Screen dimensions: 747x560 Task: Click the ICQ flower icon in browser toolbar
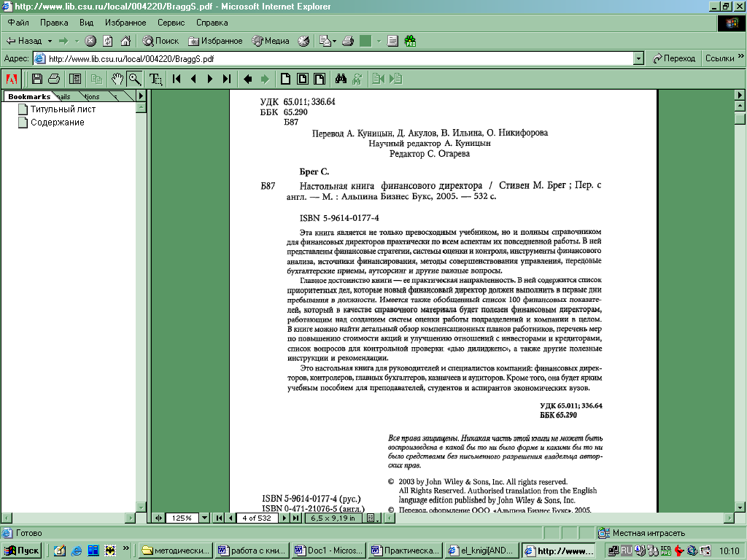point(410,41)
